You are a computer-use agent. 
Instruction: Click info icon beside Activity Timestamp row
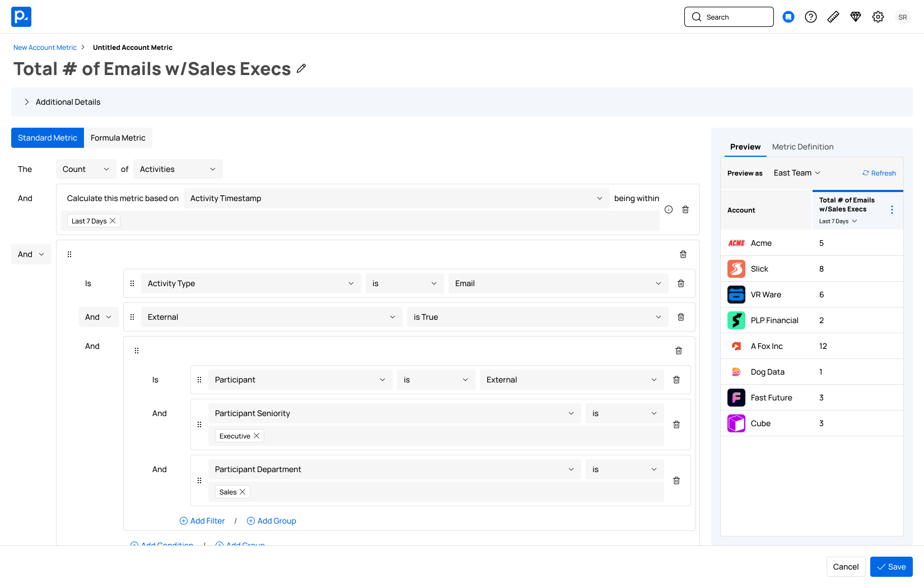tap(669, 209)
